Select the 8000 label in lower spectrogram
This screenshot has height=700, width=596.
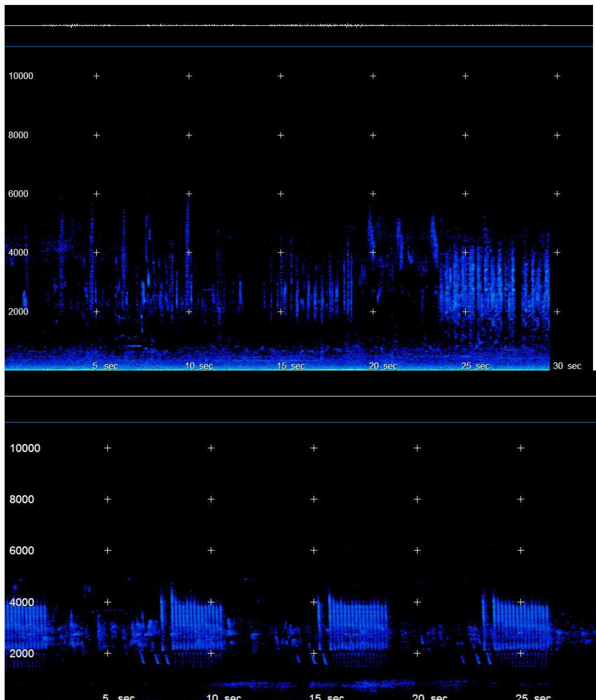pyautogui.click(x=21, y=499)
